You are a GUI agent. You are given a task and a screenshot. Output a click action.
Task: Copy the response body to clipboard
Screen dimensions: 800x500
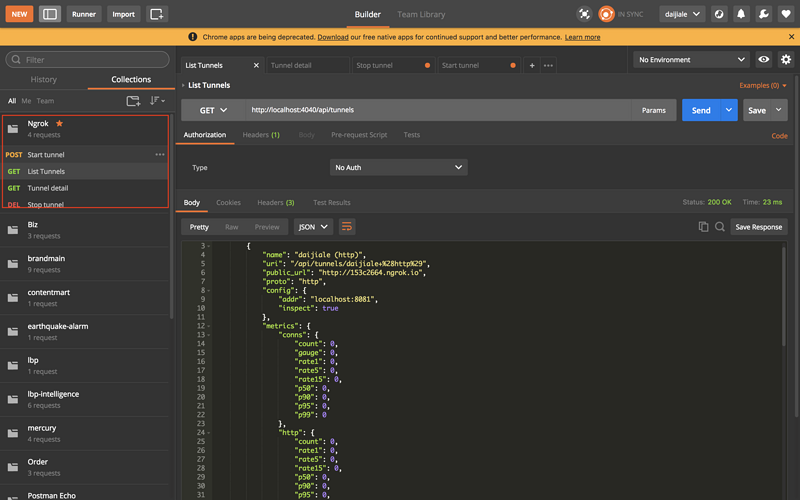click(x=703, y=227)
